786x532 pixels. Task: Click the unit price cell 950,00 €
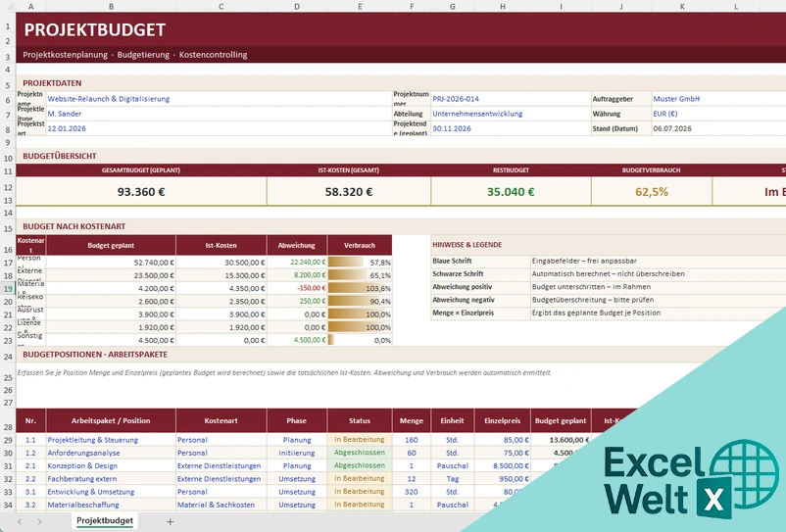(x=503, y=479)
